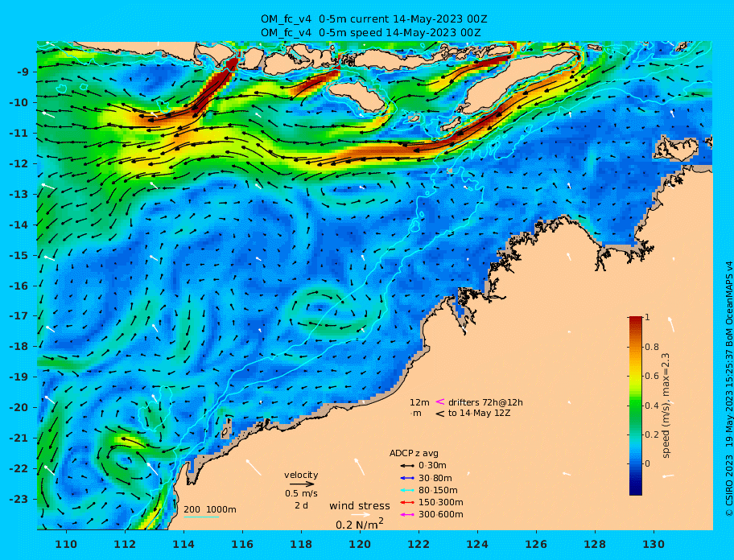The image size is (734, 560).
Task: Click the CSIRO 2023 BoM OceanMAPS v4 copyright text
Action: pos(729,389)
